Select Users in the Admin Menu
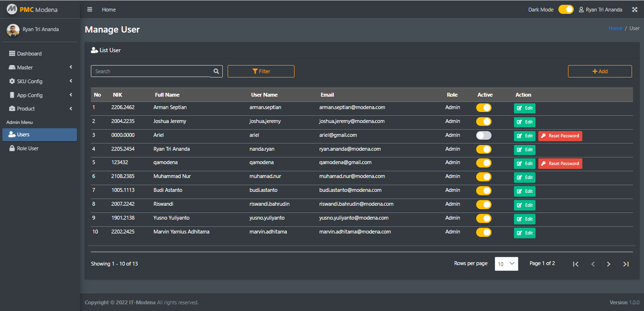644x311 pixels. [40, 135]
